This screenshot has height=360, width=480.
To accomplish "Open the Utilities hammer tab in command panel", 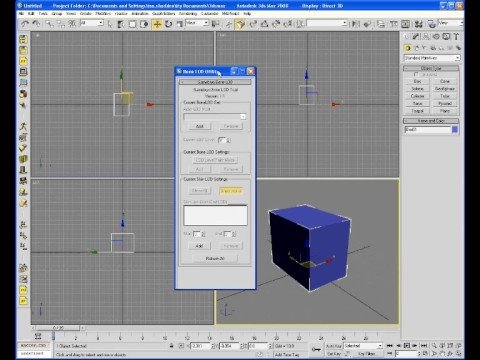I will [x=456, y=37].
